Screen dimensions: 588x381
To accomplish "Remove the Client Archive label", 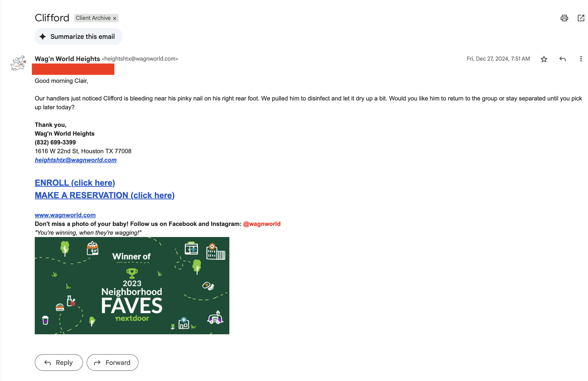I will click(115, 18).
